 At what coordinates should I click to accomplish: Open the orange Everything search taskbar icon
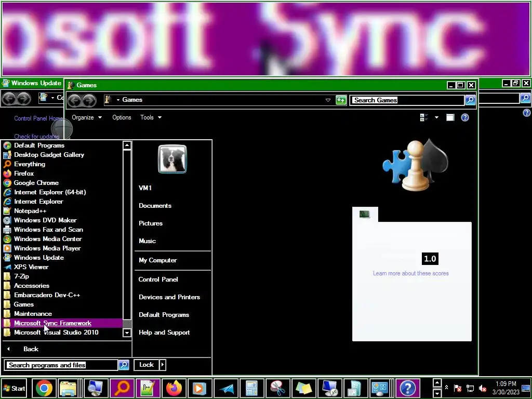(122, 388)
